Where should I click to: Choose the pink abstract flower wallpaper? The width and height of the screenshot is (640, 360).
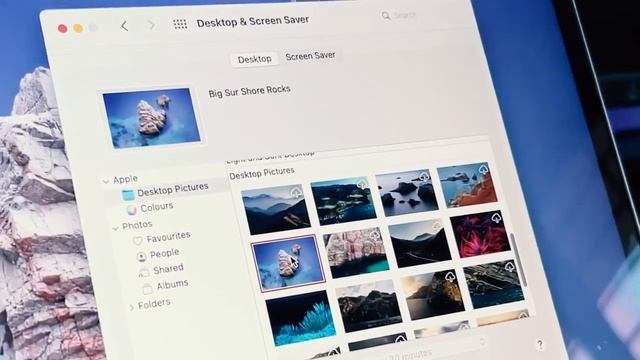pyautogui.click(x=480, y=235)
